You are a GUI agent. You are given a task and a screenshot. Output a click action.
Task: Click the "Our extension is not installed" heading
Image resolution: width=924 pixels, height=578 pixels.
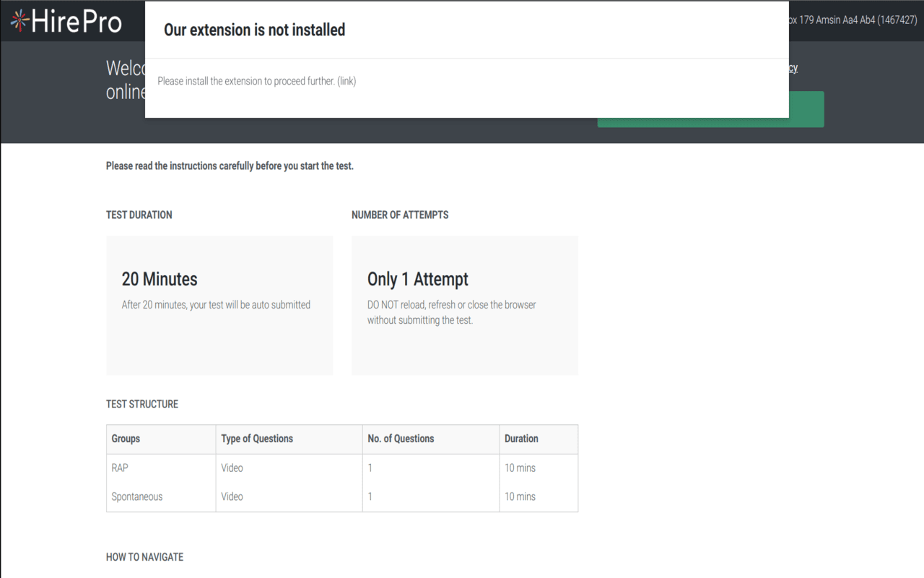click(x=254, y=30)
